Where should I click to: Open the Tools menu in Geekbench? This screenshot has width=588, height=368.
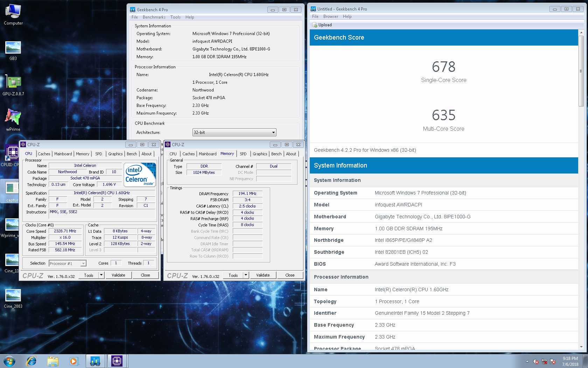click(175, 17)
